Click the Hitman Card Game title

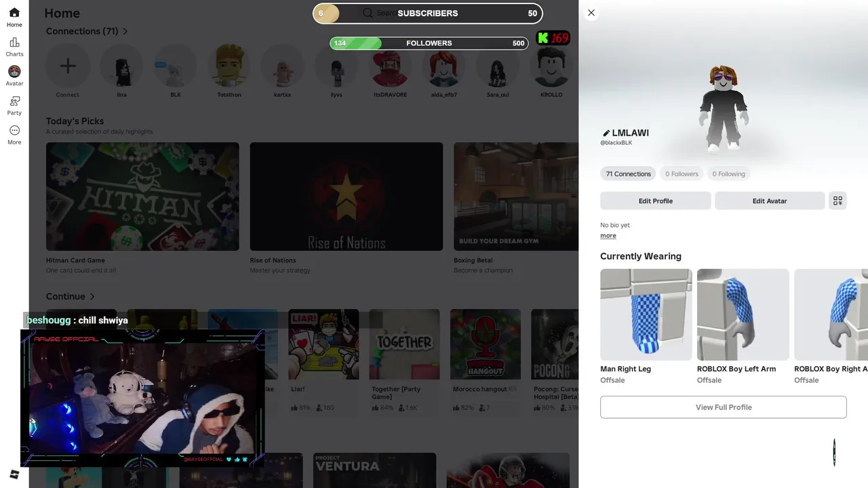pyautogui.click(x=75, y=260)
